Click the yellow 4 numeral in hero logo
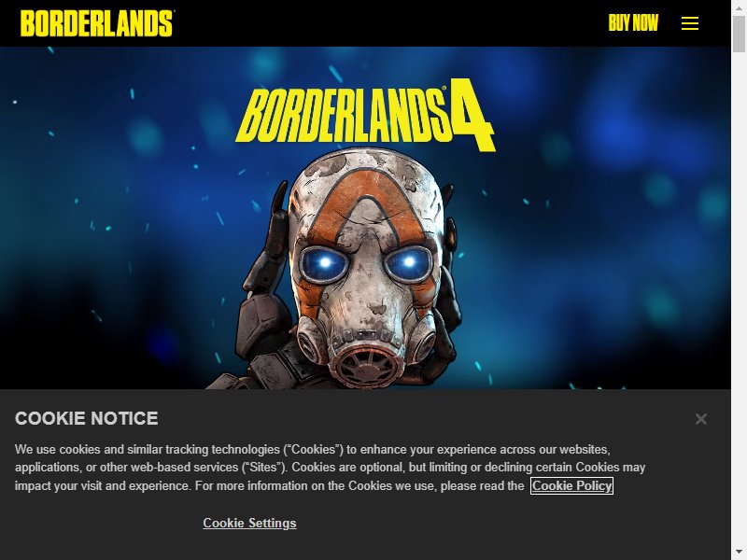This screenshot has width=747, height=560. tap(471, 114)
